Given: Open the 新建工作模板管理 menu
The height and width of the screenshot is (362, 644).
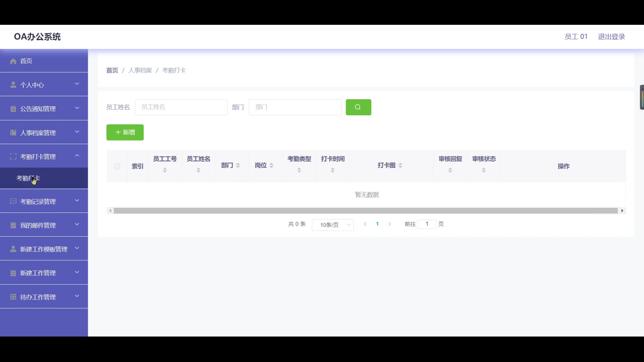Looking at the screenshot, I should click(44, 249).
